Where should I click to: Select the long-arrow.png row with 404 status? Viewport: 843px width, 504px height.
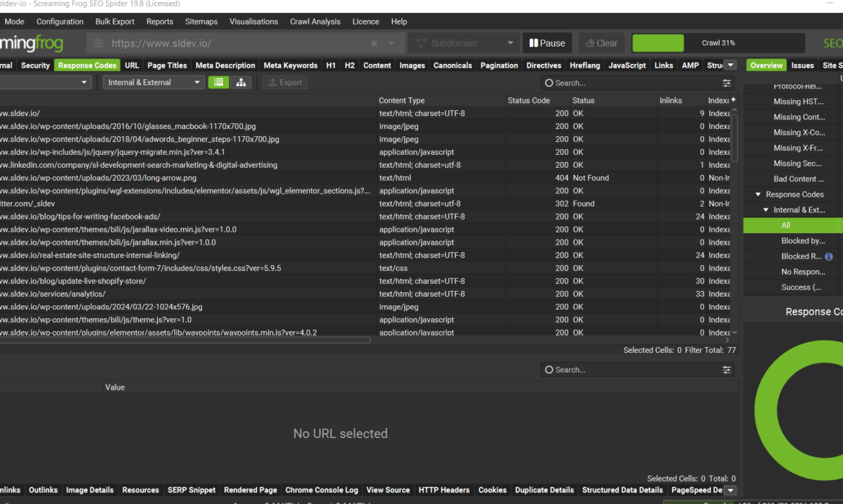click(x=365, y=178)
